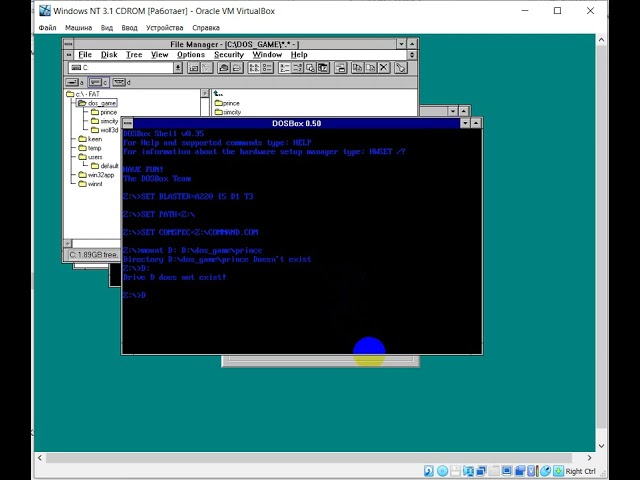Sort files by name toolbar icon
This screenshot has height=480, width=640.
pos(284,68)
